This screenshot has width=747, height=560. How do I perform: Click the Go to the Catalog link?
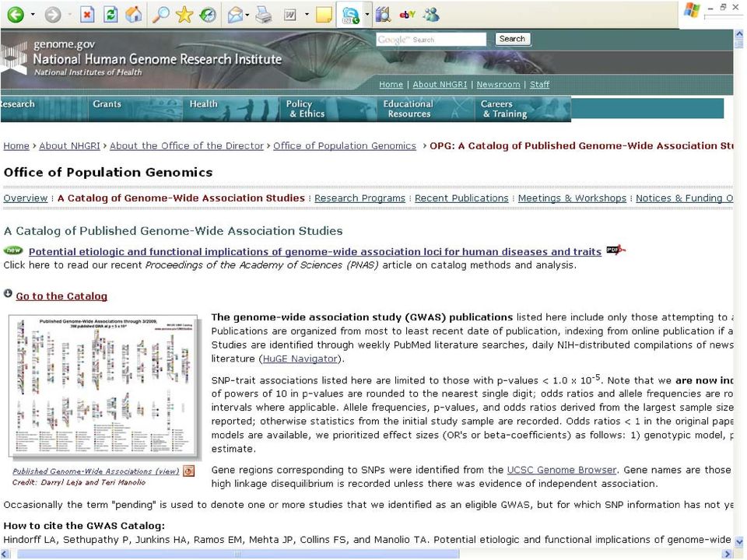(x=61, y=296)
